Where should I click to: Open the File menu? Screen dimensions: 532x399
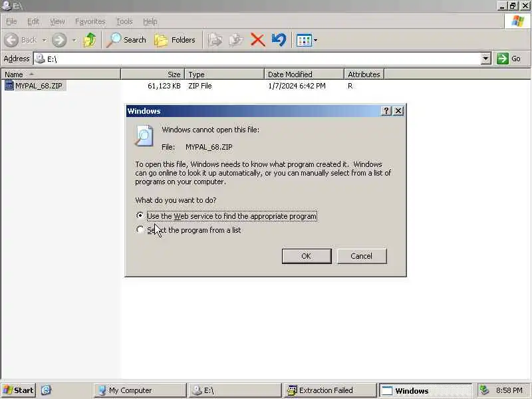tap(11, 21)
